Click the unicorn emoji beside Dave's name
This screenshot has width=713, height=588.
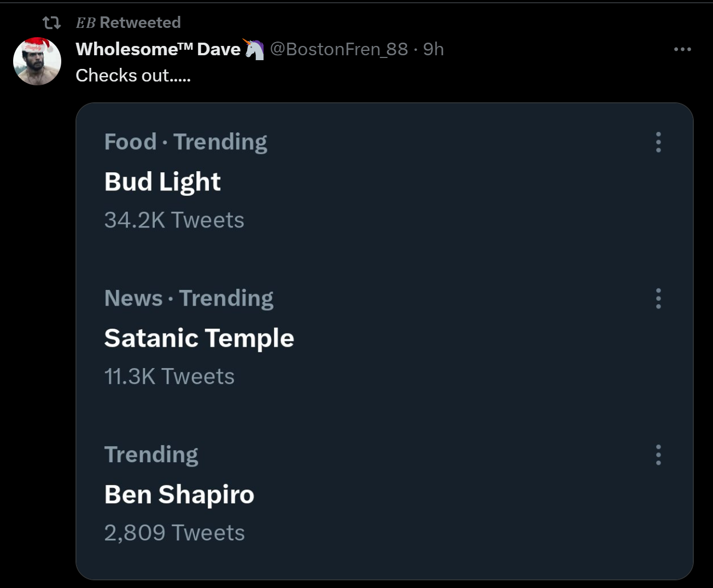[x=254, y=49]
